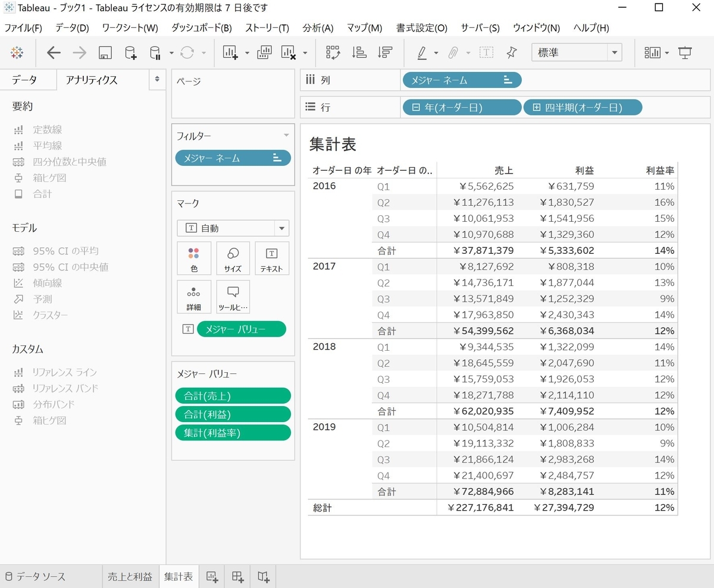Save the workbook using the floppy disk icon
Image resolution: width=714 pixels, height=588 pixels.
tap(105, 52)
